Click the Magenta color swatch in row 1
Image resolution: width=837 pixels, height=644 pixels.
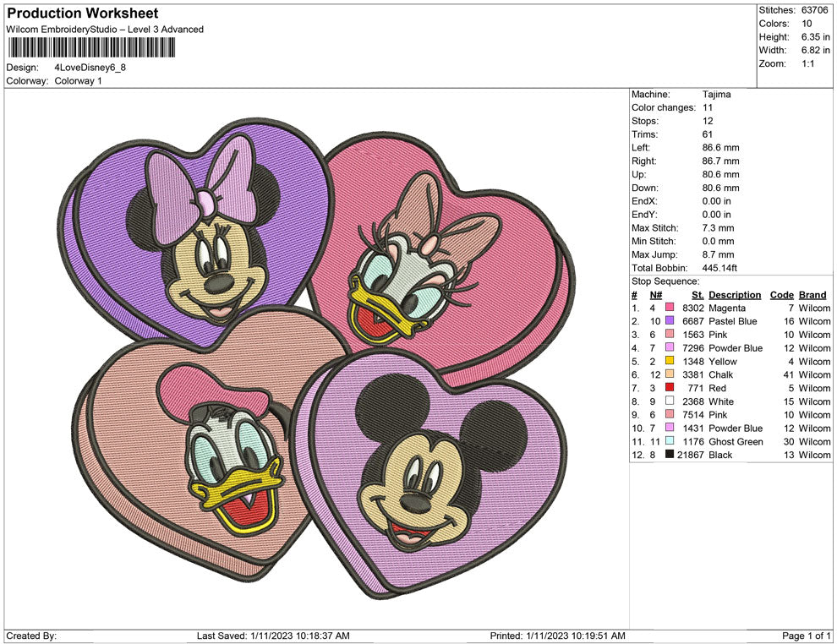670,308
